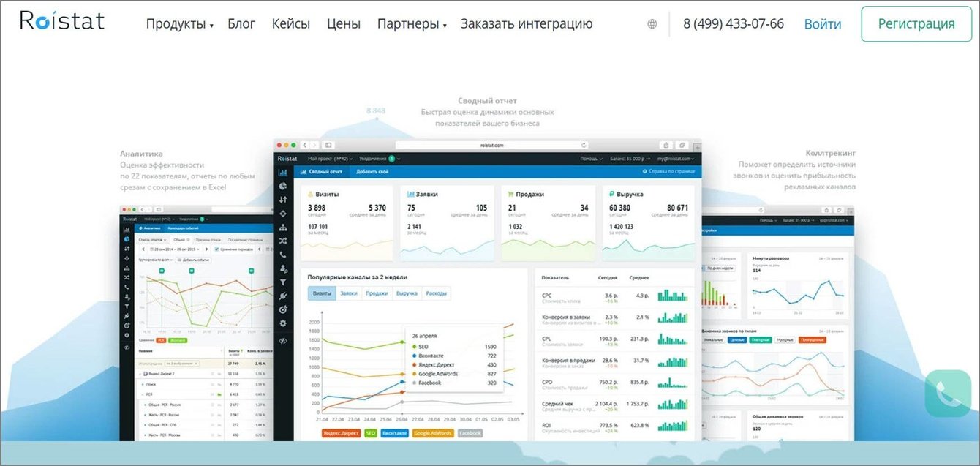
Task: Click phone number 8 (499) 433-07-66
Action: tap(734, 24)
